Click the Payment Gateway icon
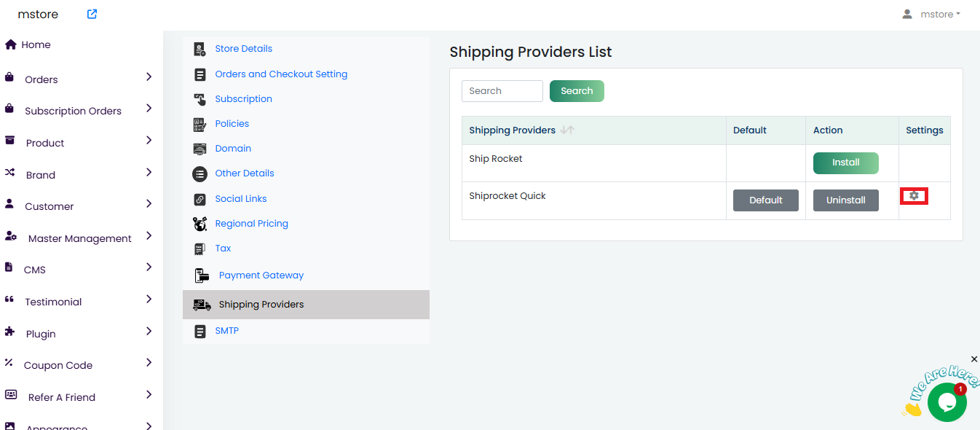This screenshot has height=430, width=980. click(202, 275)
